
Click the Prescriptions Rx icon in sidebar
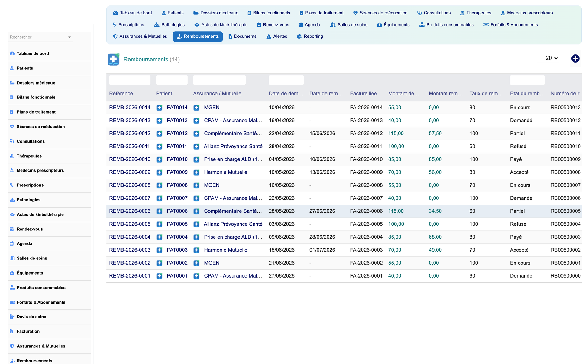(11, 185)
